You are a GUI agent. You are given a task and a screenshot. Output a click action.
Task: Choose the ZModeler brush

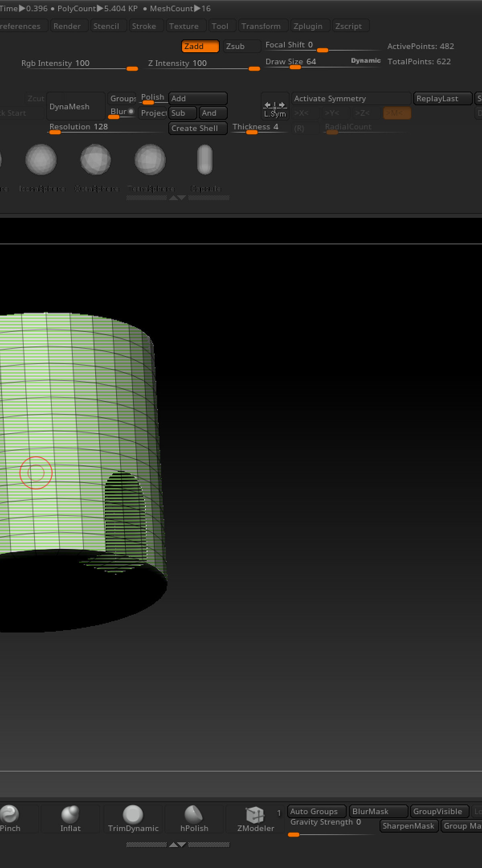click(255, 818)
